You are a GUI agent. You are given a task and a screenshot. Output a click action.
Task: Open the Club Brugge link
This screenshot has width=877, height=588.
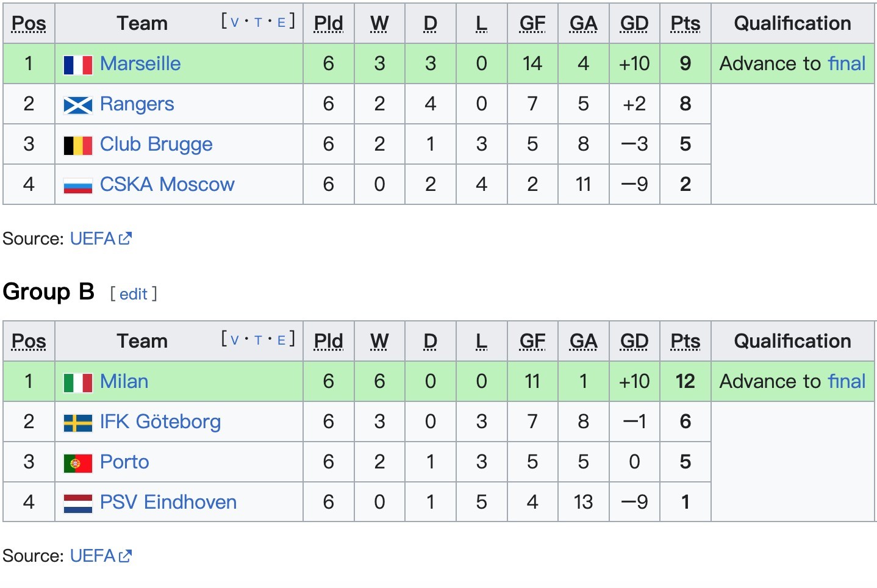(156, 144)
